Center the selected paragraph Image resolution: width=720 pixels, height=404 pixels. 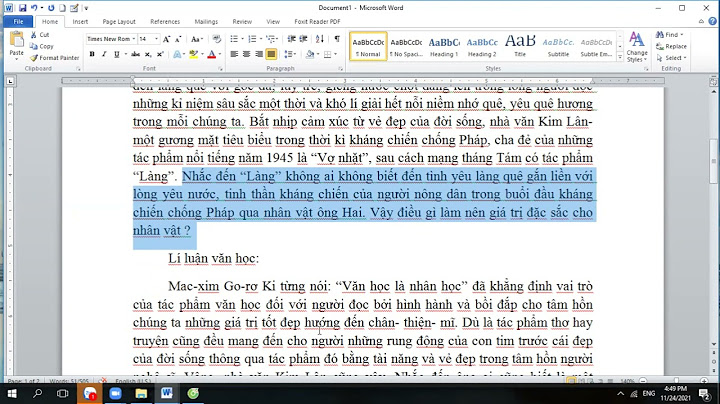(x=247, y=54)
